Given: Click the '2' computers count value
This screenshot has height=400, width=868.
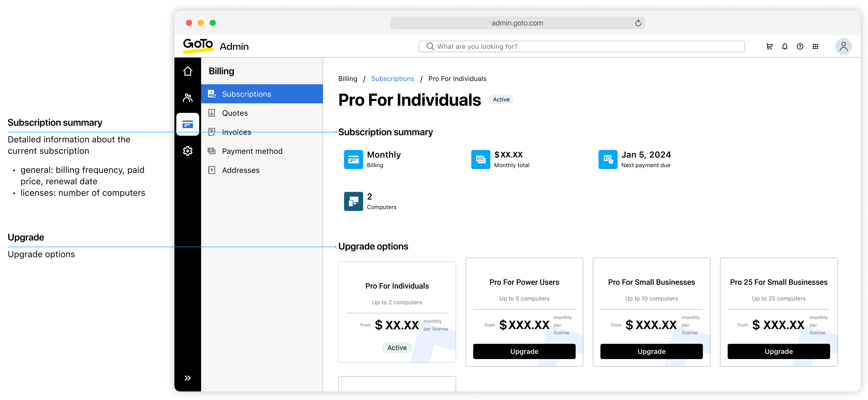Looking at the screenshot, I should (x=370, y=196).
